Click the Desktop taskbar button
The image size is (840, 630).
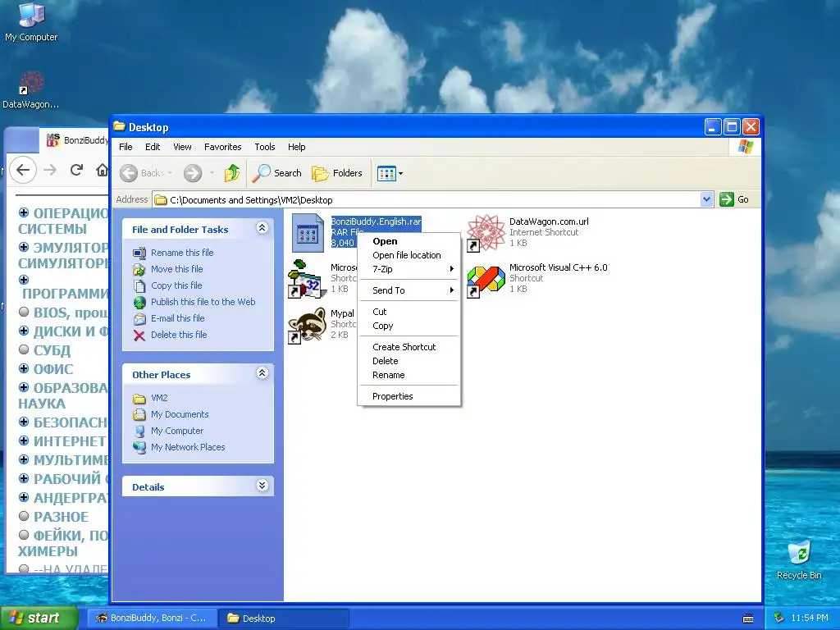click(x=284, y=619)
